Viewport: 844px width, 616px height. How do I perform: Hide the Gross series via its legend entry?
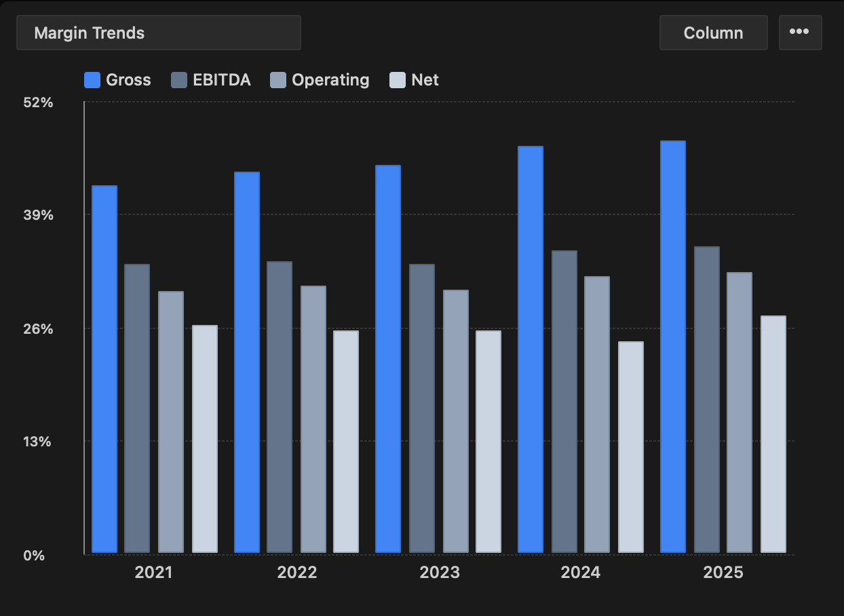117,79
